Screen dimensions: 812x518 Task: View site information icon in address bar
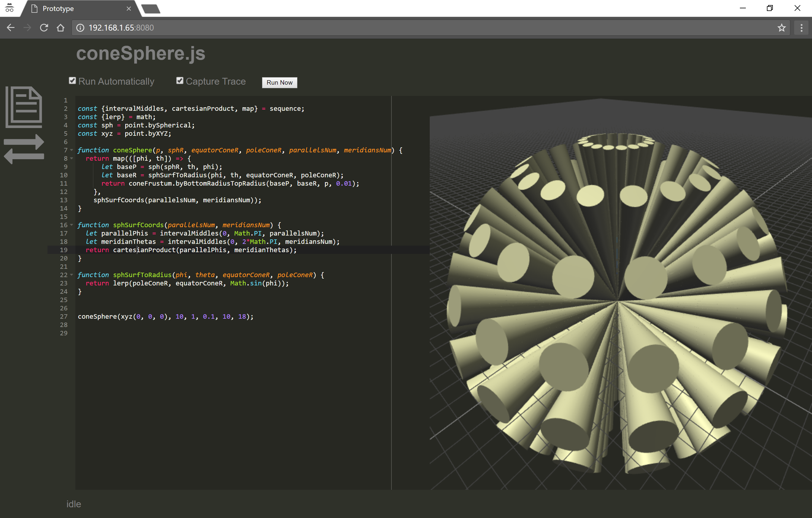80,28
